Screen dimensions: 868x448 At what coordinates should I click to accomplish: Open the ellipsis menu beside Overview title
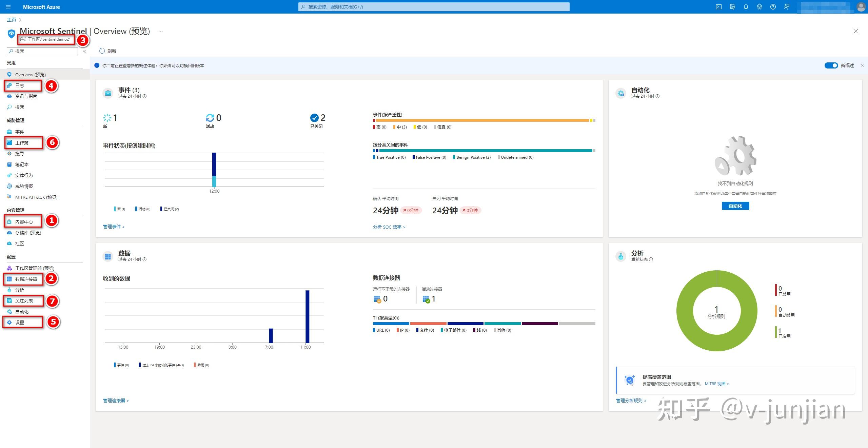pyautogui.click(x=160, y=31)
